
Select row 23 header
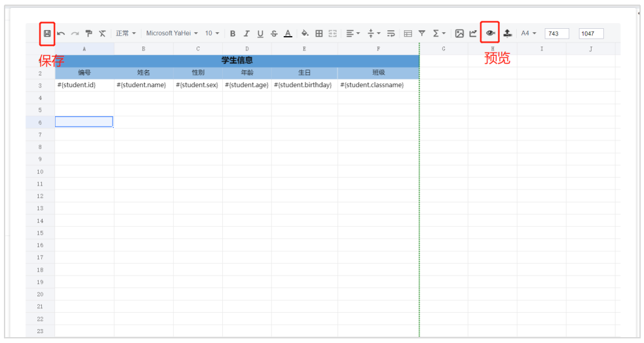click(40, 331)
